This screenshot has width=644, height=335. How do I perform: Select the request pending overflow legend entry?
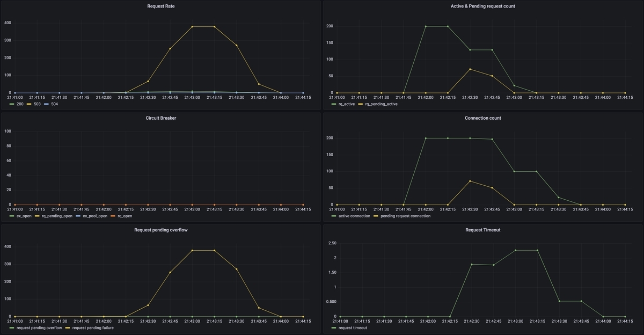pyautogui.click(x=35, y=327)
